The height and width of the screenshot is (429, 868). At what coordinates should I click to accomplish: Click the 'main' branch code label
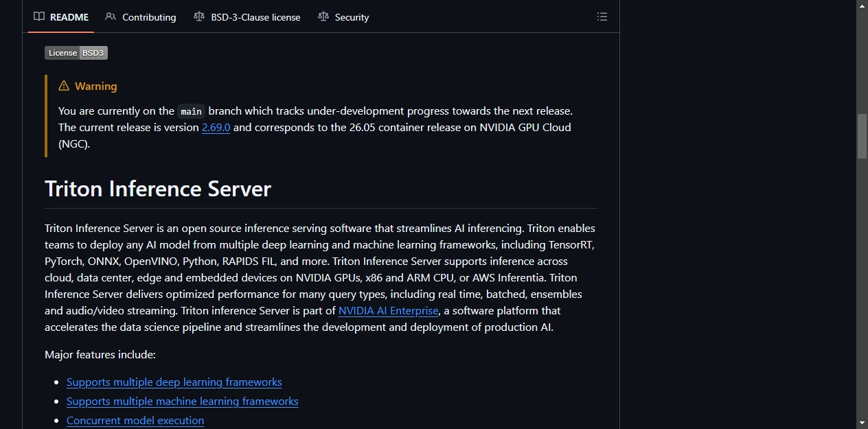coord(191,111)
